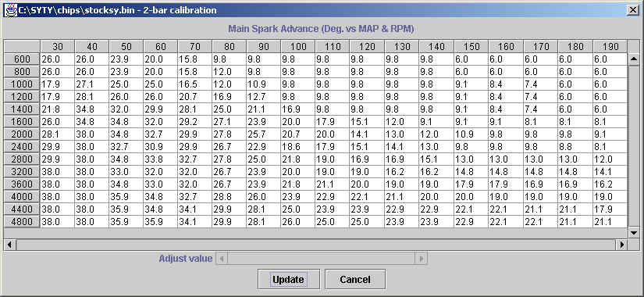The height and width of the screenshot is (297, 644).
Task: Click the table's vertical scrollbar down arrow
Action: point(633,233)
